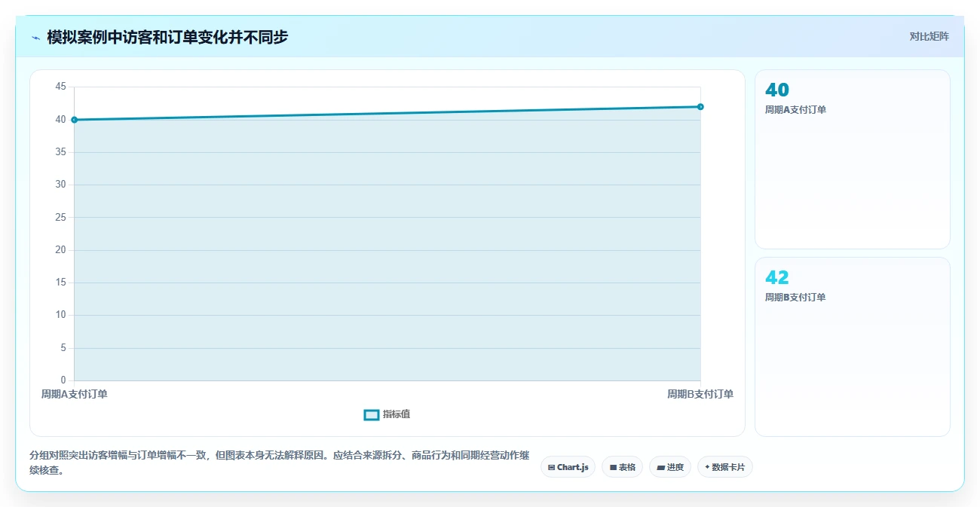Click the 周期B支付订单 data point on the line

(x=700, y=107)
